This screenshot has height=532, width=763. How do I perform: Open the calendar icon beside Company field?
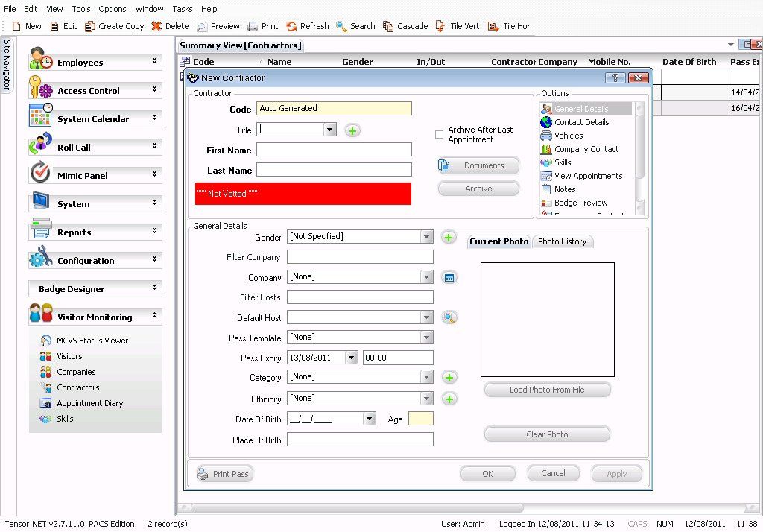click(449, 277)
